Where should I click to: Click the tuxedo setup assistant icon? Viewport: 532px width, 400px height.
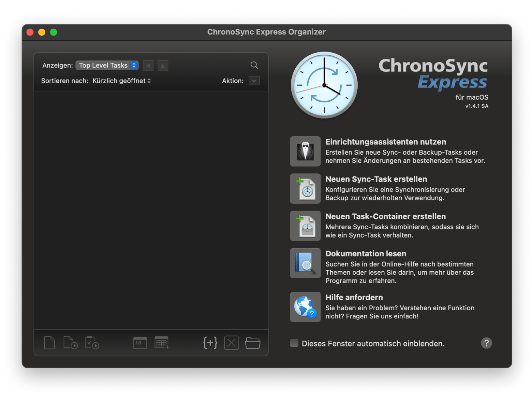(x=305, y=152)
